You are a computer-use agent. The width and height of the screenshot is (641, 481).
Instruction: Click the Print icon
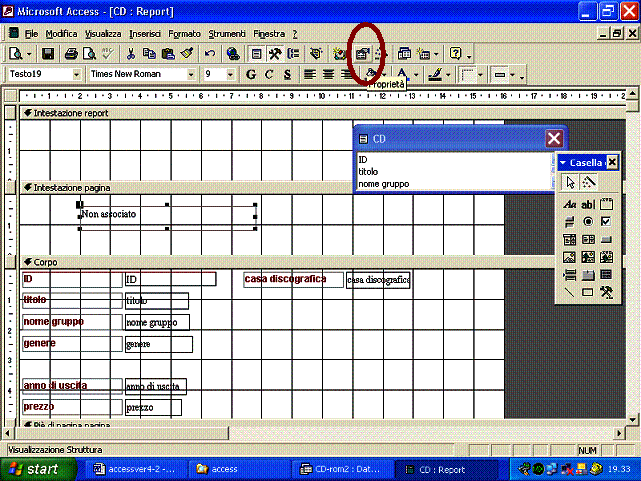[x=71, y=54]
